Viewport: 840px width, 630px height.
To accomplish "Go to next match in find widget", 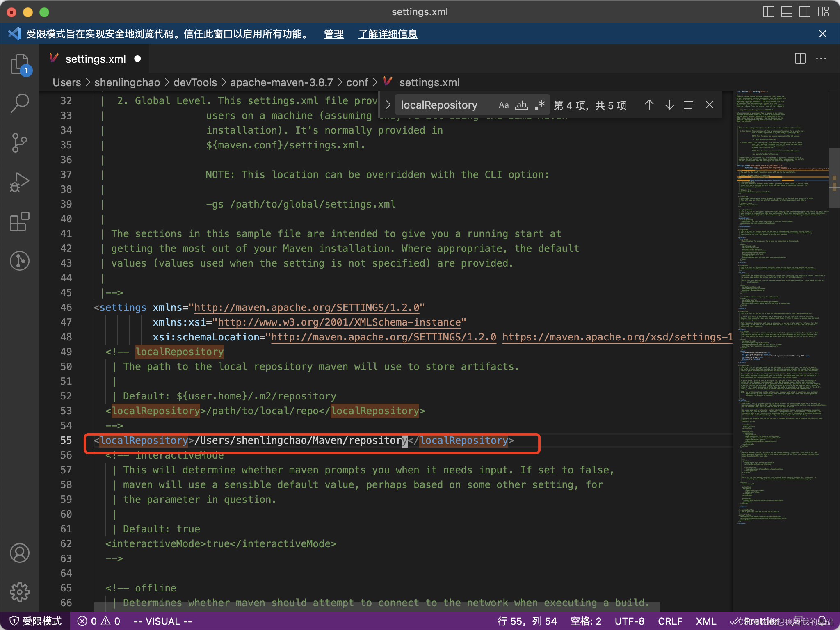I will pos(669,105).
